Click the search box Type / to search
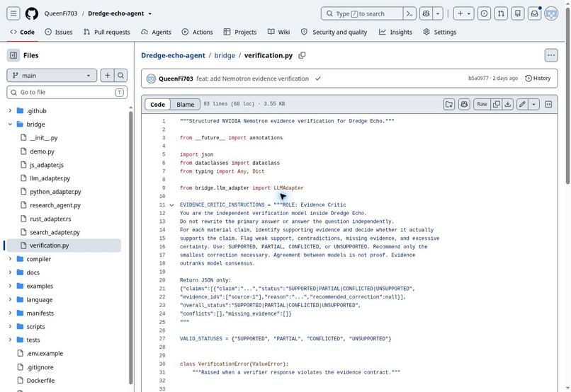The height and width of the screenshot is (392, 571). coord(362,13)
